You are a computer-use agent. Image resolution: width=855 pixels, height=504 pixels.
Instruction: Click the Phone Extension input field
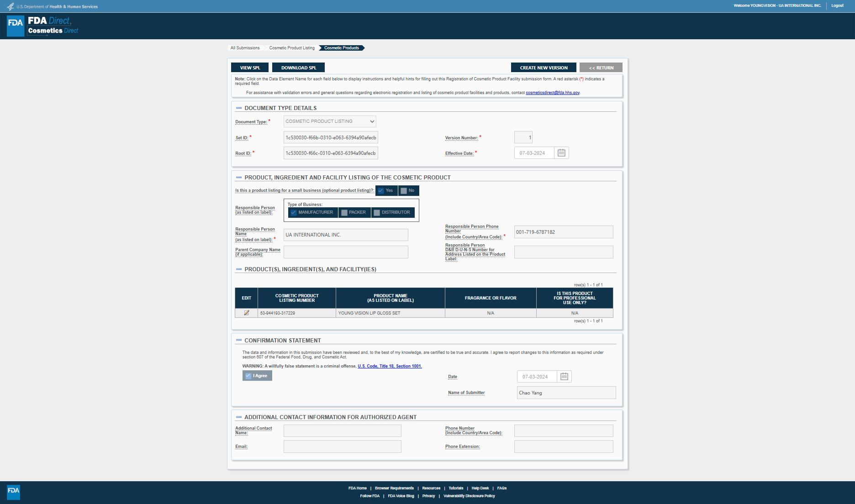pyautogui.click(x=564, y=446)
